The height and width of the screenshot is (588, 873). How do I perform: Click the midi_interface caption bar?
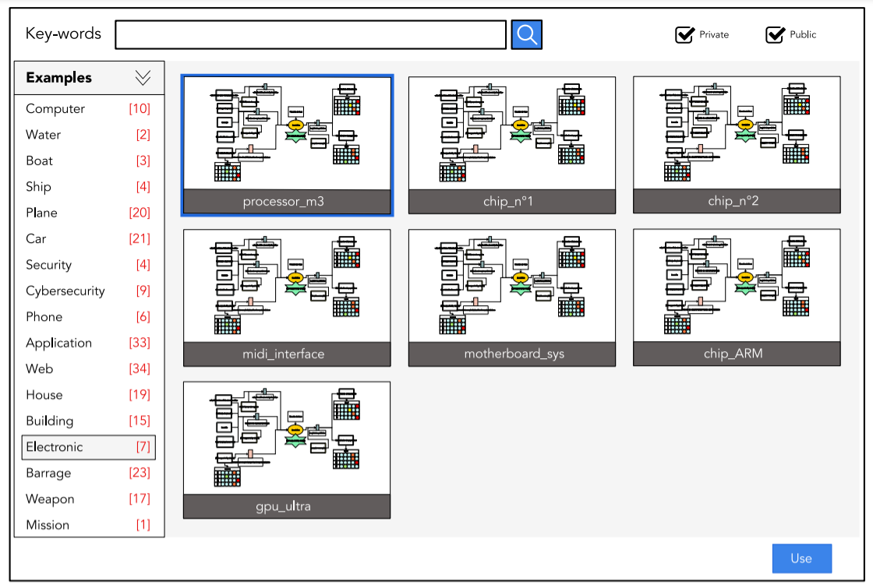click(287, 354)
